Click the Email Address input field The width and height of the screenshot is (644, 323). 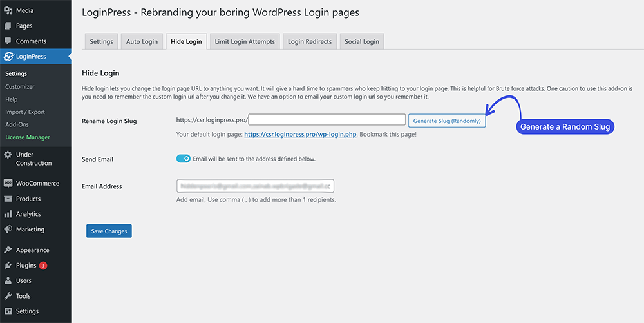(x=256, y=186)
